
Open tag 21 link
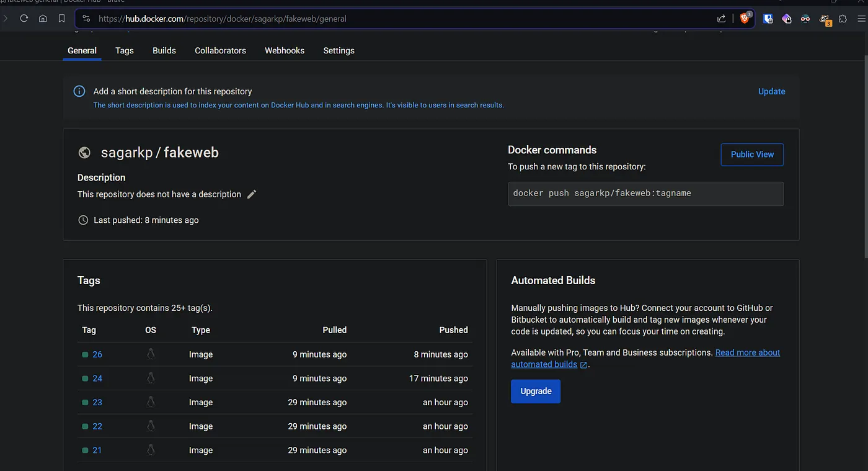pos(97,451)
